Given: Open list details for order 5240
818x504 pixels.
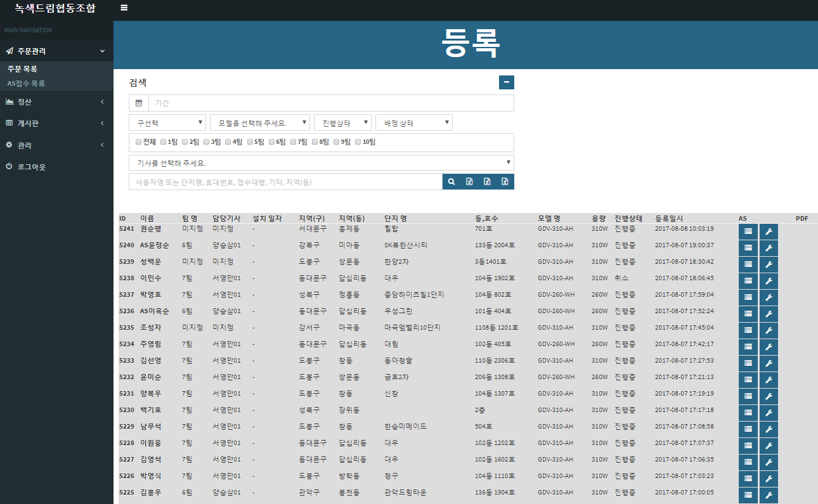Looking at the screenshot, I should pos(748,248).
